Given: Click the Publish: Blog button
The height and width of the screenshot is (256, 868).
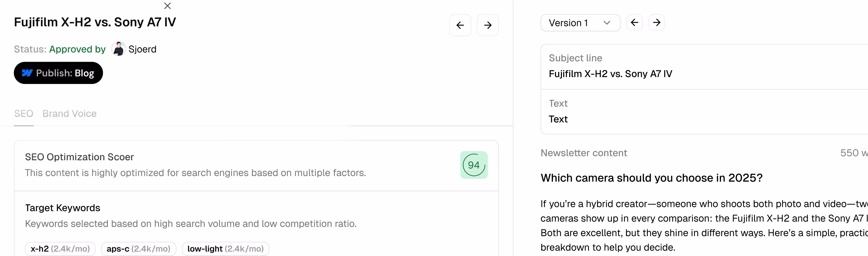Looking at the screenshot, I should [x=58, y=73].
